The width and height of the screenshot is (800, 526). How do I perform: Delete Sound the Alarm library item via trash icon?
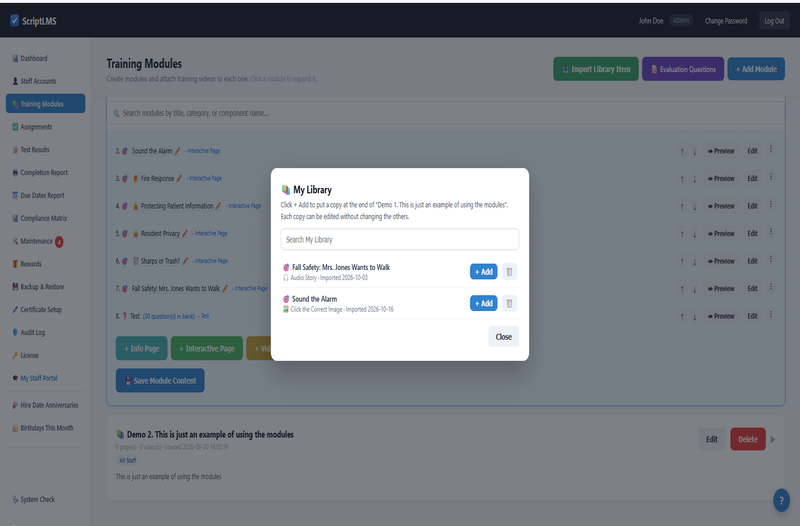click(x=509, y=303)
